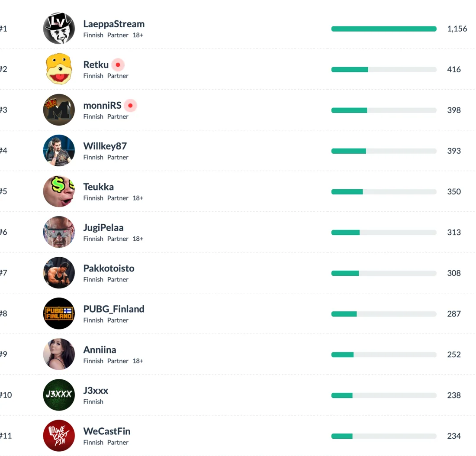The height and width of the screenshot is (456, 476).
Task: Open the Willkey87 channel link
Action: click(105, 146)
